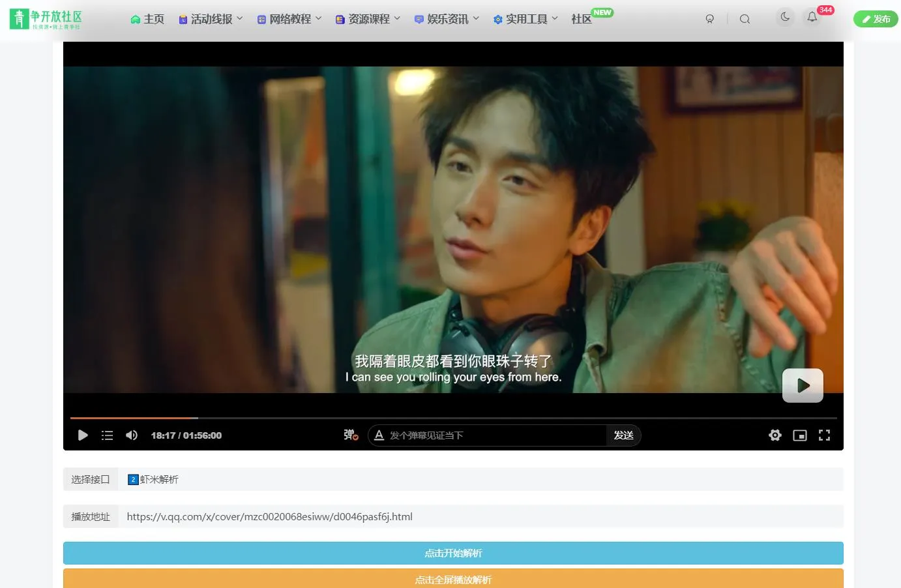Expand the 网络教程 menu

point(289,20)
